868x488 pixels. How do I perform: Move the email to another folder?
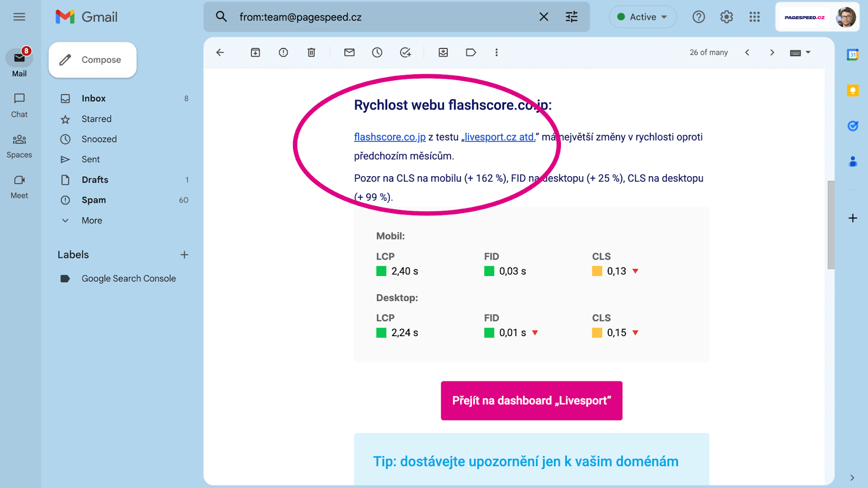pyautogui.click(x=443, y=52)
